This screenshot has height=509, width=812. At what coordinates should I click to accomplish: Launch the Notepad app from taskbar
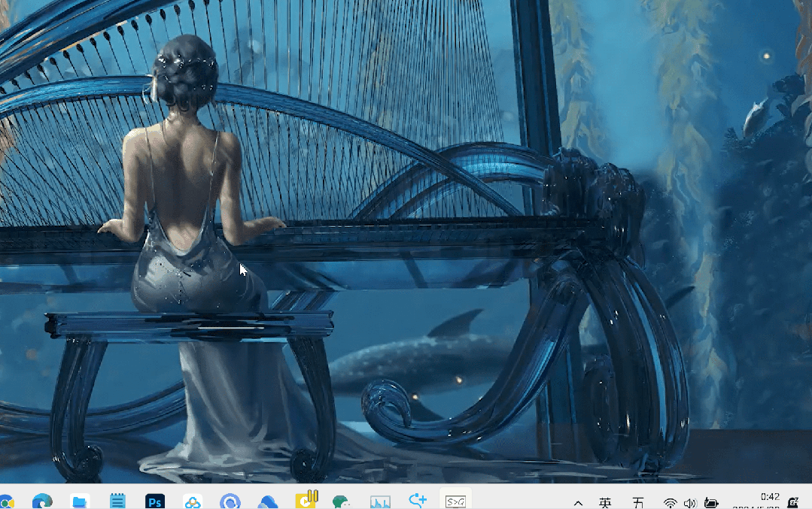click(x=117, y=501)
